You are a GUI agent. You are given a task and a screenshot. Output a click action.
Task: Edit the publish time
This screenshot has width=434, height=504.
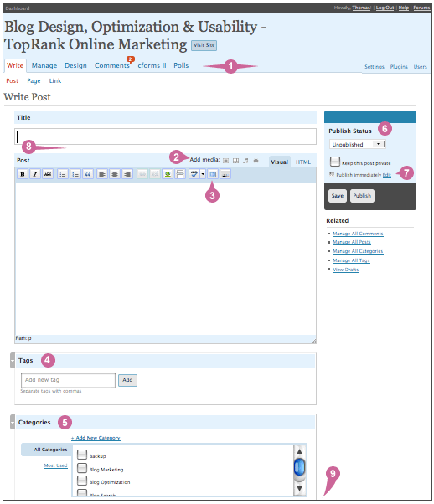coord(387,175)
